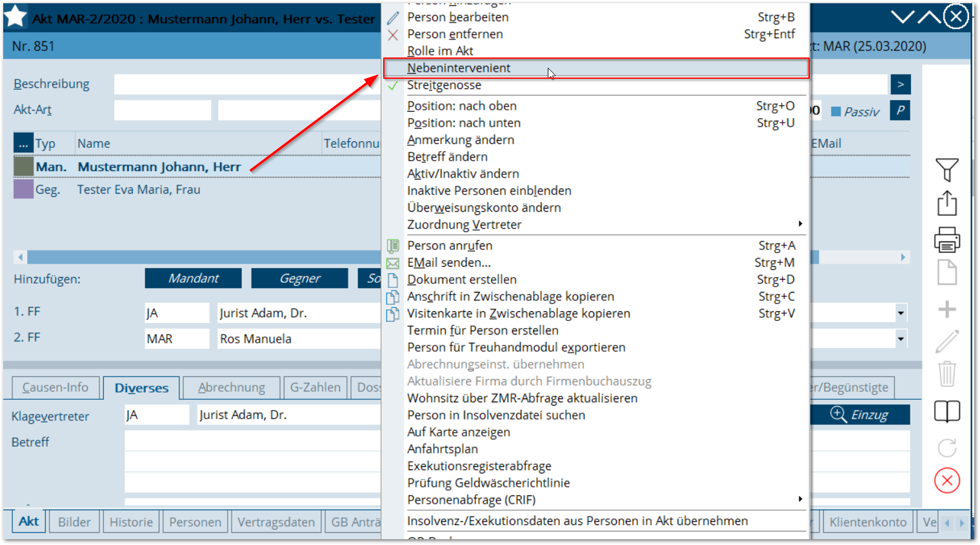The image size is (980, 545).
Task: Click the blue '>' button beside Beschreibung
Action: 901,84
